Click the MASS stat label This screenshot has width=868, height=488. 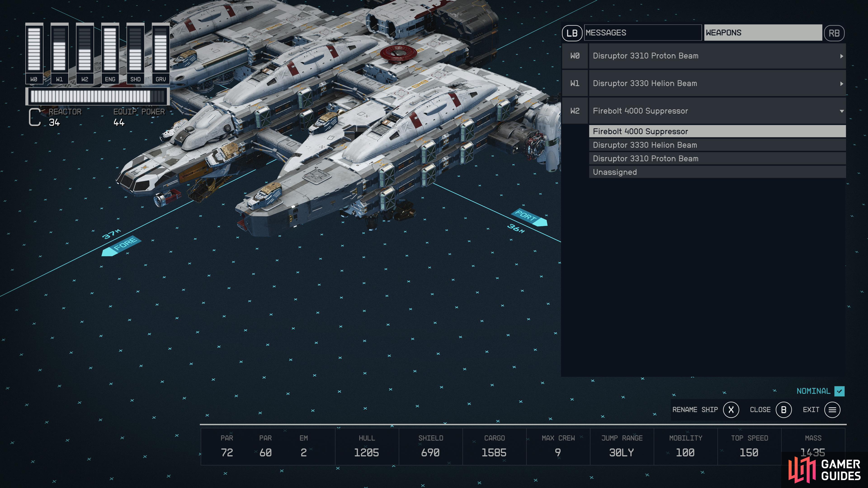point(813,438)
